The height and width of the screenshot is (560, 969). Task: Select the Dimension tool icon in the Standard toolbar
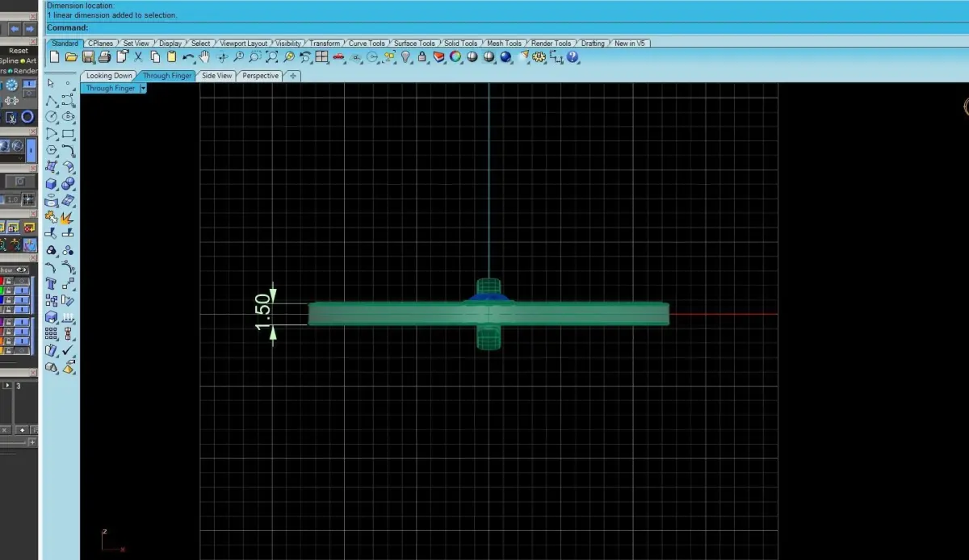[556, 57]
